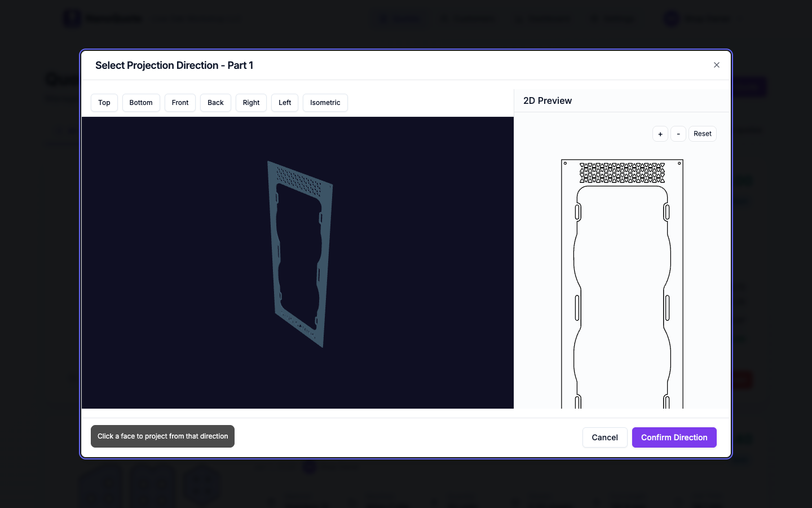The height and width of the screenshot is (508, 812).
Task: Click the perforated vent pattern in the 2D preview
Action: click(622, 173)
